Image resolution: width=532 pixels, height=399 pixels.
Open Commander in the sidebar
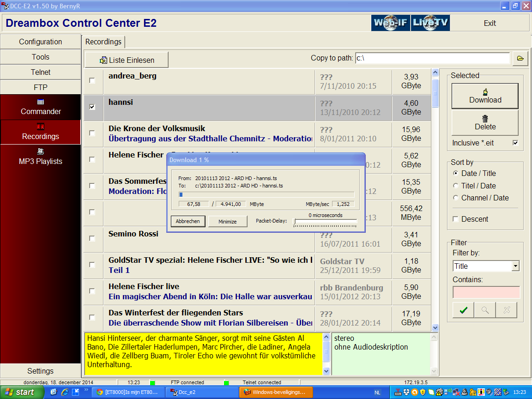[41, 107]
